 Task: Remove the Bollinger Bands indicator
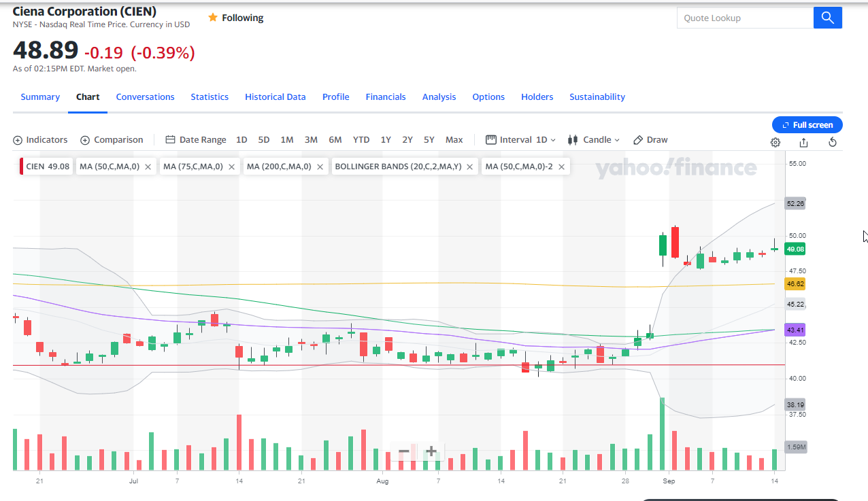[x=470, y=167]
